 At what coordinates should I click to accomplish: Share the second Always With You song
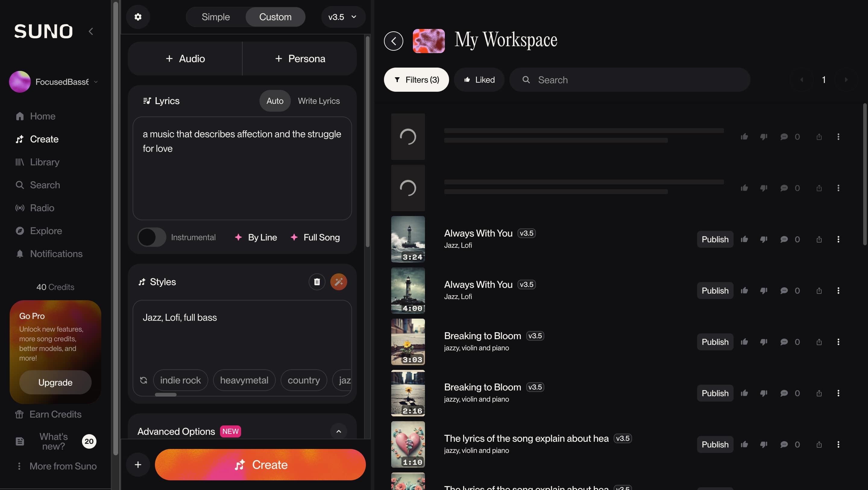(819, 290)
